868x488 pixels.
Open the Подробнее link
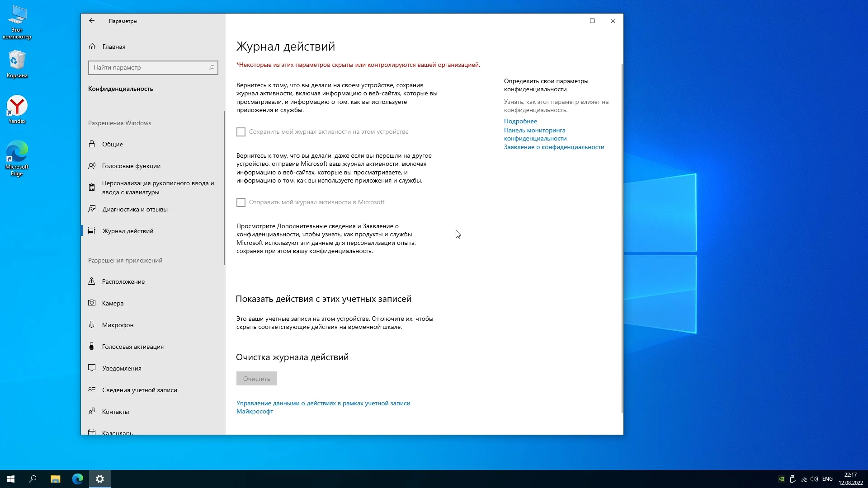pyautogui.click(x=520, y=121)
